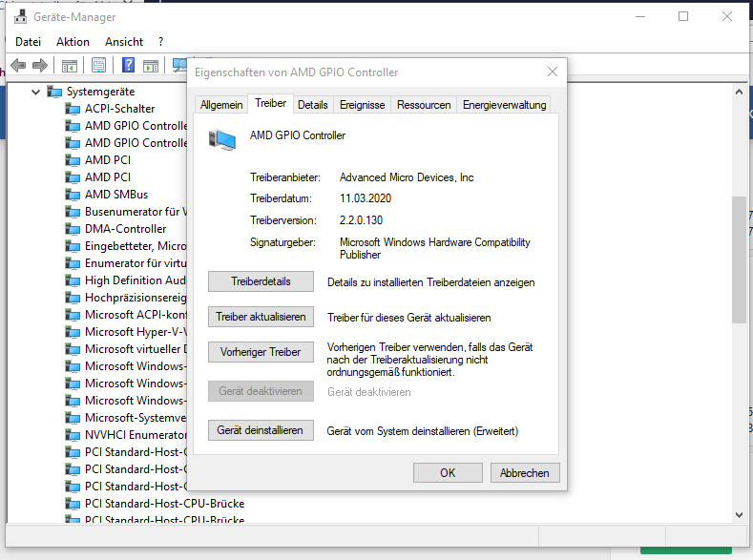
Task: Click the Properties toolbar icon
Action: [98, 65]
